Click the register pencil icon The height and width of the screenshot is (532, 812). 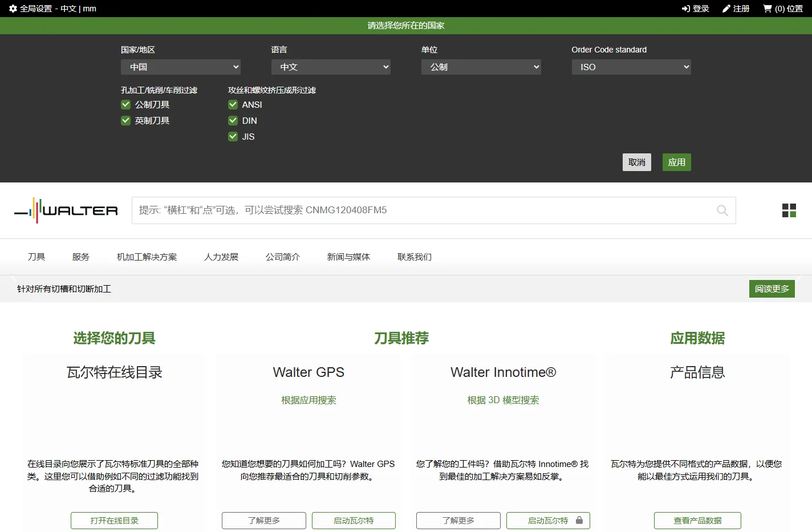726,9
